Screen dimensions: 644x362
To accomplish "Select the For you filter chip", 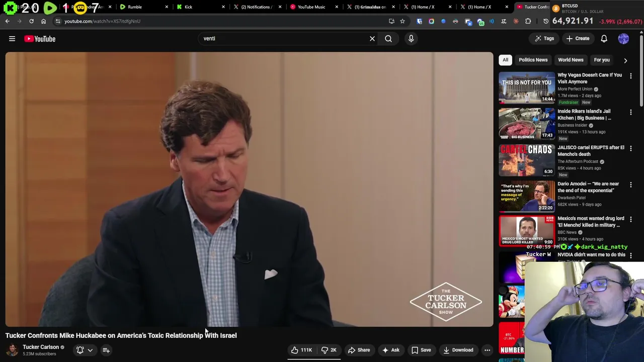I will pyautogui.click(x=602, y=60).
